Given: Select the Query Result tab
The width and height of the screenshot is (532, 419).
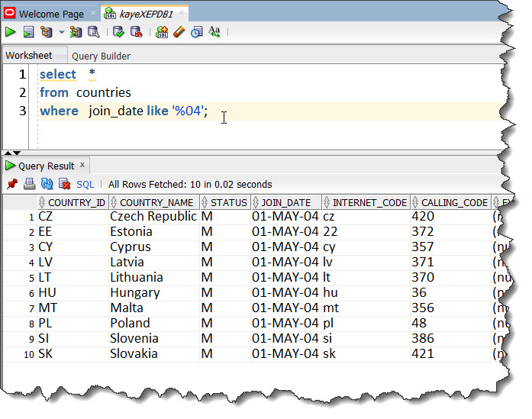Looking at the screenshot, I should [46, 166].
